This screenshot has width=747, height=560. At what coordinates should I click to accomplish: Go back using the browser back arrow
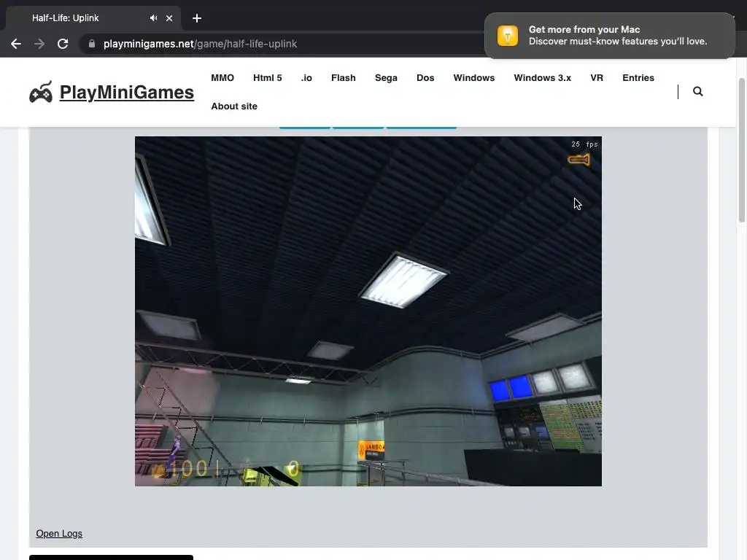point(16,44)
